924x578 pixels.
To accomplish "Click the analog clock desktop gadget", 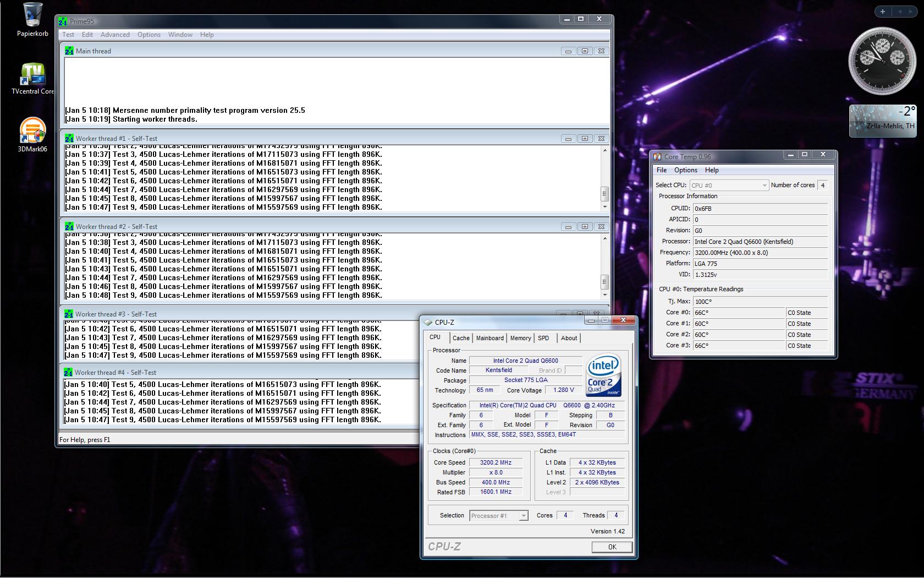I will 882,61.
